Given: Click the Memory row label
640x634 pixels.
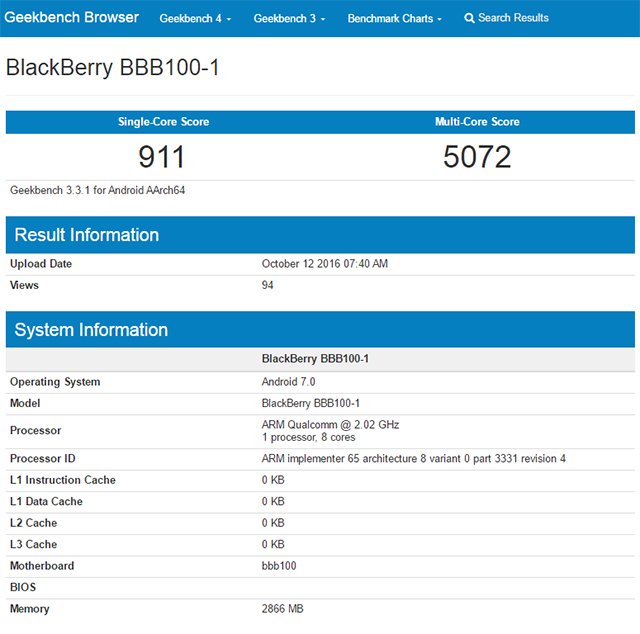Looking at the screenshot, I should click(29, 610).
